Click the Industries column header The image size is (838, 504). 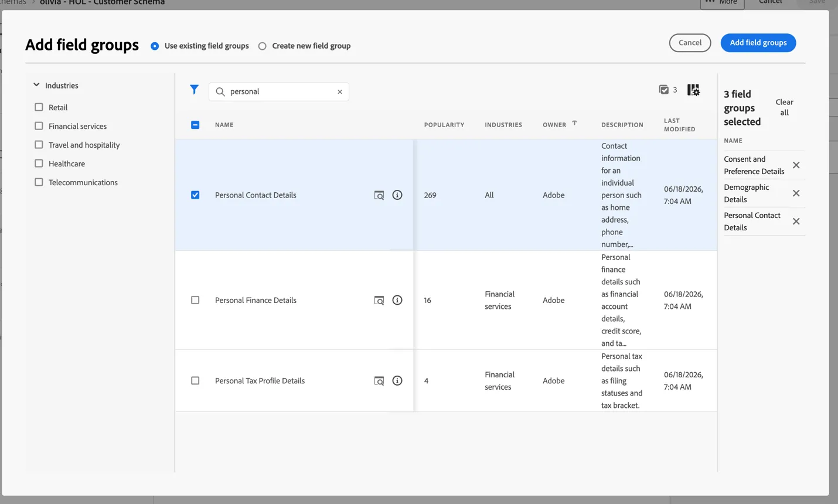click(503, 125)
